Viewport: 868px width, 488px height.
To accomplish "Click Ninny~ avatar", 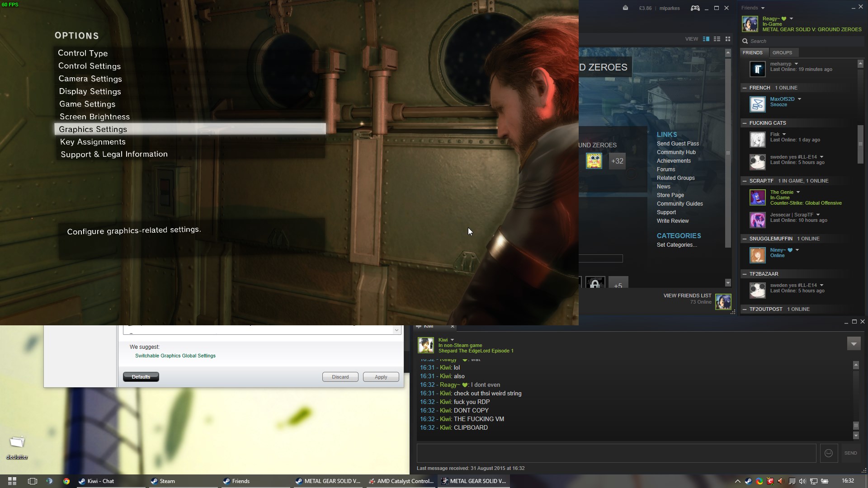I will tap(758, 255).
